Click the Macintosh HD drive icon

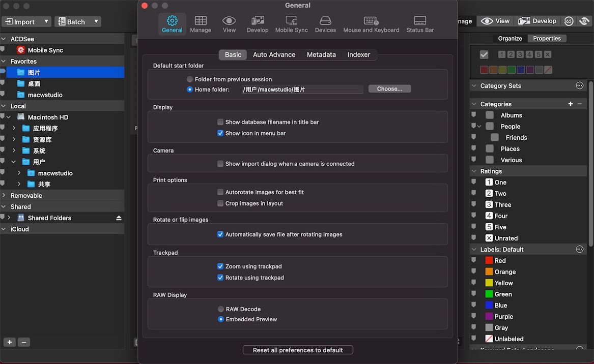(x=21, y=117)
